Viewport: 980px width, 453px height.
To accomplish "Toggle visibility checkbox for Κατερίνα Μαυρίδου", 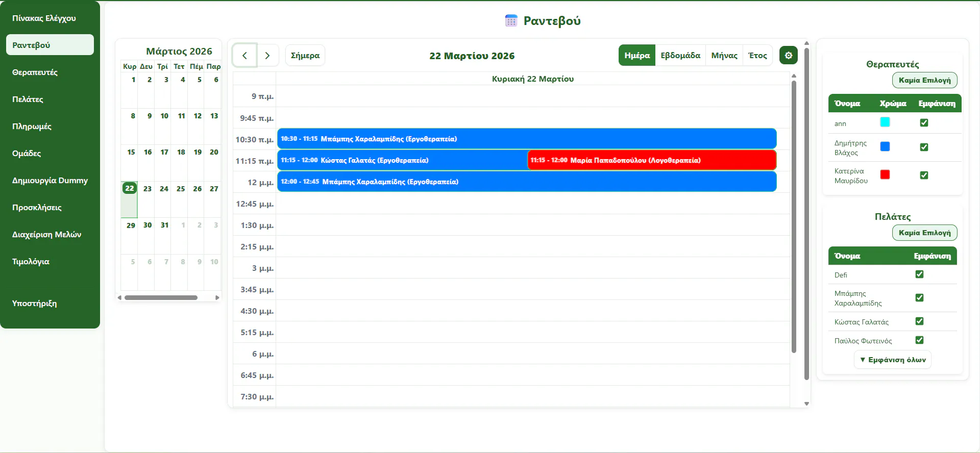I will click(924, 175).
